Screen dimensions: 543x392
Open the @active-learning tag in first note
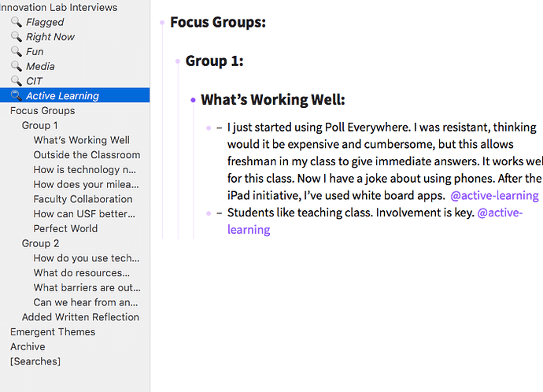494,196
